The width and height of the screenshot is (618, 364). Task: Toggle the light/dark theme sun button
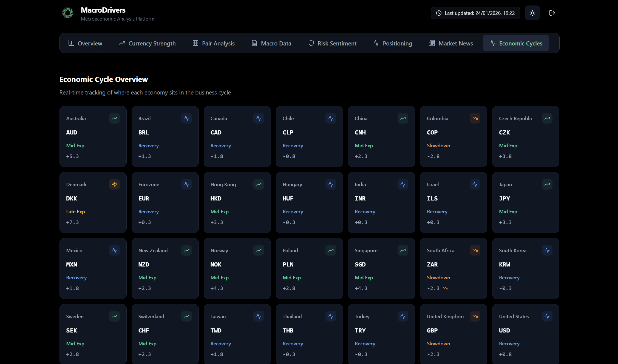click(x=532, y=13)
